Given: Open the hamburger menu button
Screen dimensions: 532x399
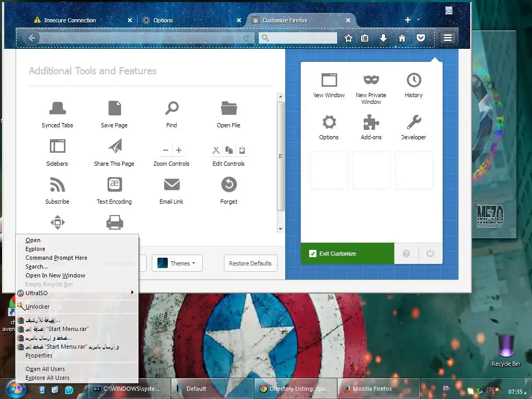Looking at the screenshot, I should click(448, 37).
